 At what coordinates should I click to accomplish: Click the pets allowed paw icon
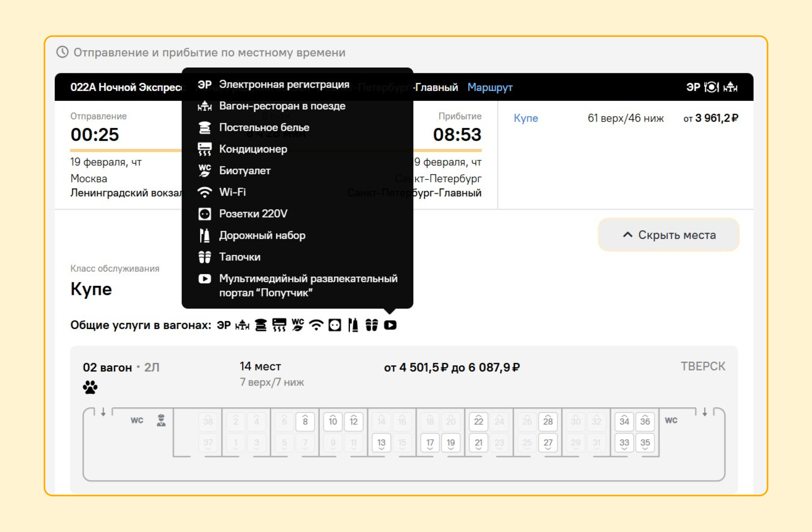pos(90,387)
